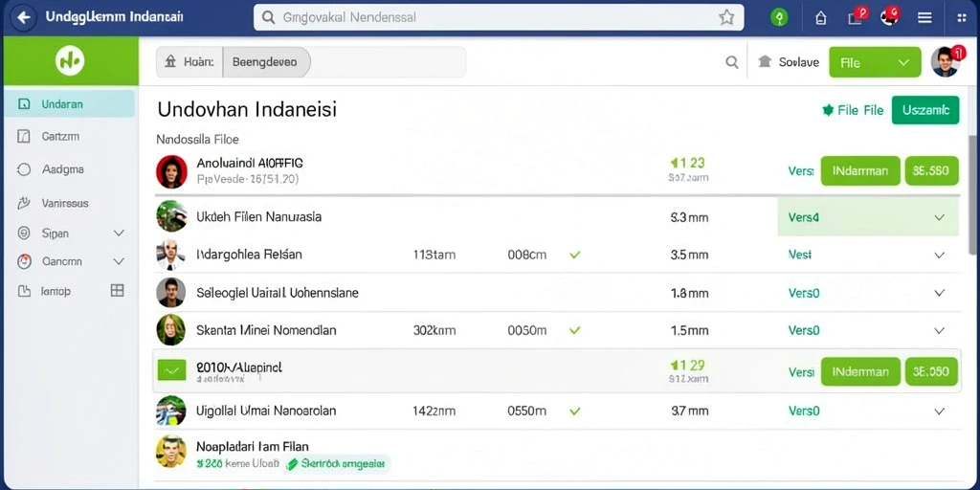Open avatar of Indargohlea Relsan
Screen dimensions: 980x490
pyautogui.click(x=171, y=255)
